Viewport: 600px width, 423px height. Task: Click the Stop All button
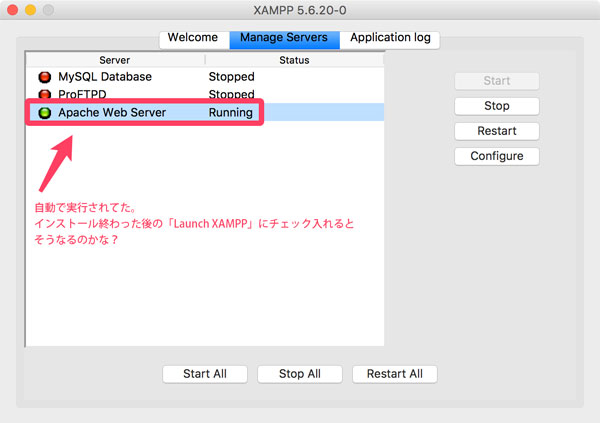tap(300, 374)
